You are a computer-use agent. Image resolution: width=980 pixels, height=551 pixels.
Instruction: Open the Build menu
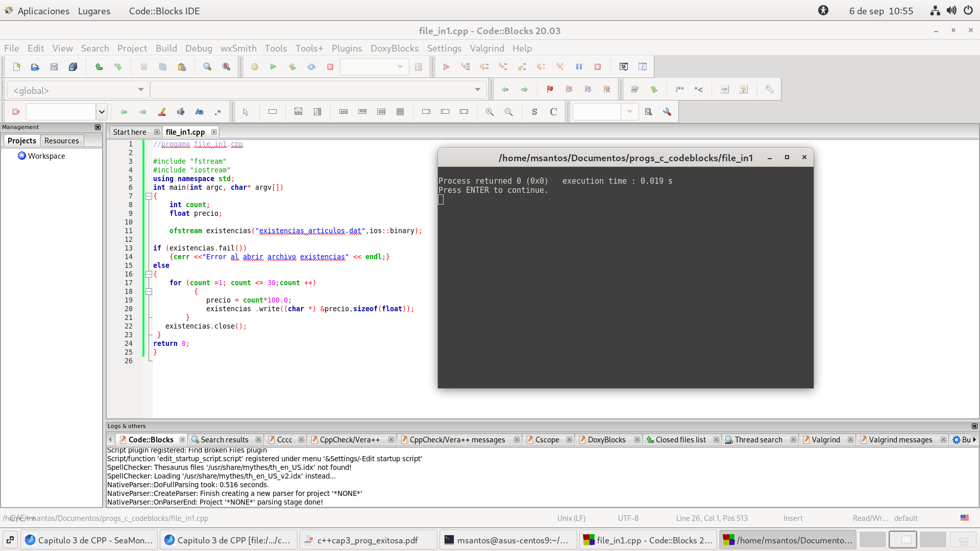[166, 48]
